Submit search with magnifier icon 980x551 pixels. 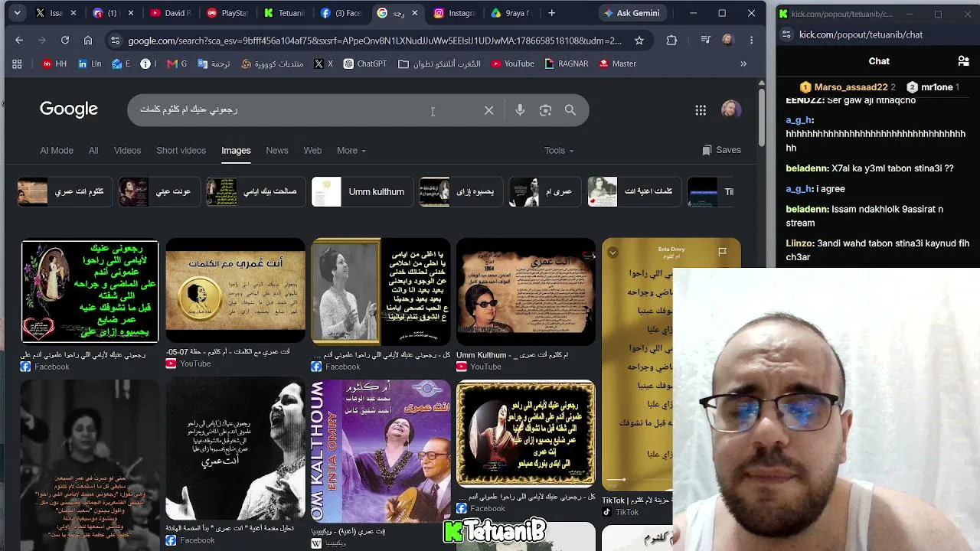[570, 110]
